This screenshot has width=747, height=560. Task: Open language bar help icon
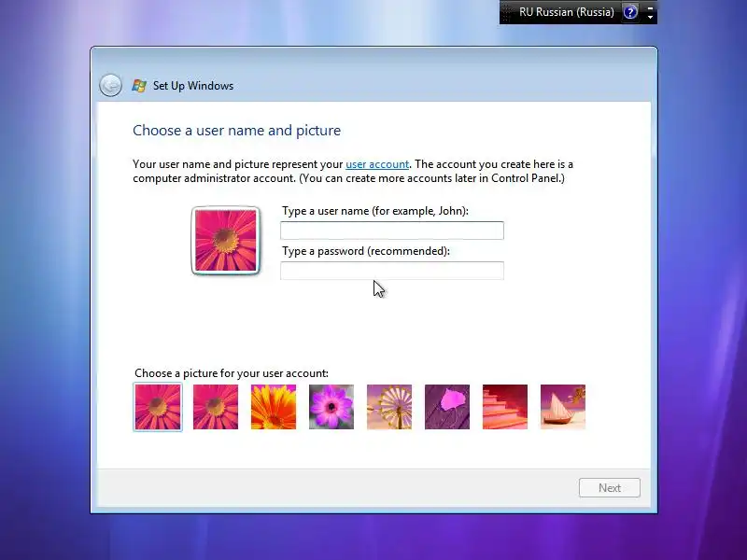(630, 12)
